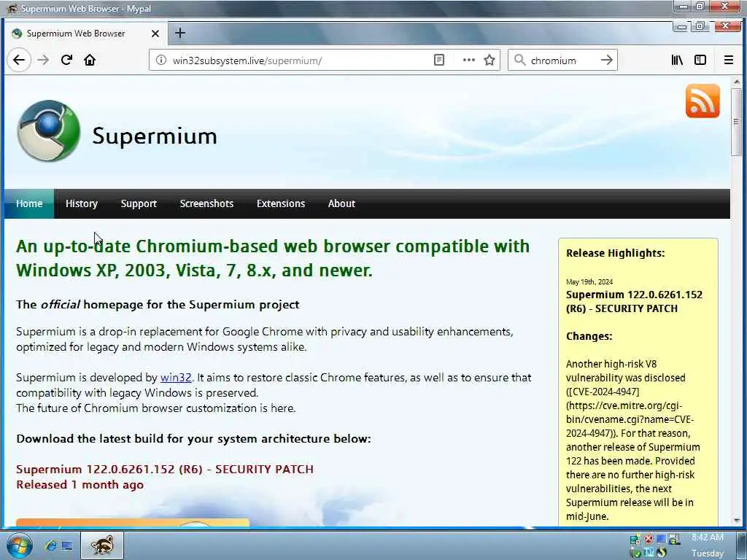Screen dimensions: 747x560
Task: Open the Mypal hamburger menu
Action: pyautogui.click(x=729, y=60)
